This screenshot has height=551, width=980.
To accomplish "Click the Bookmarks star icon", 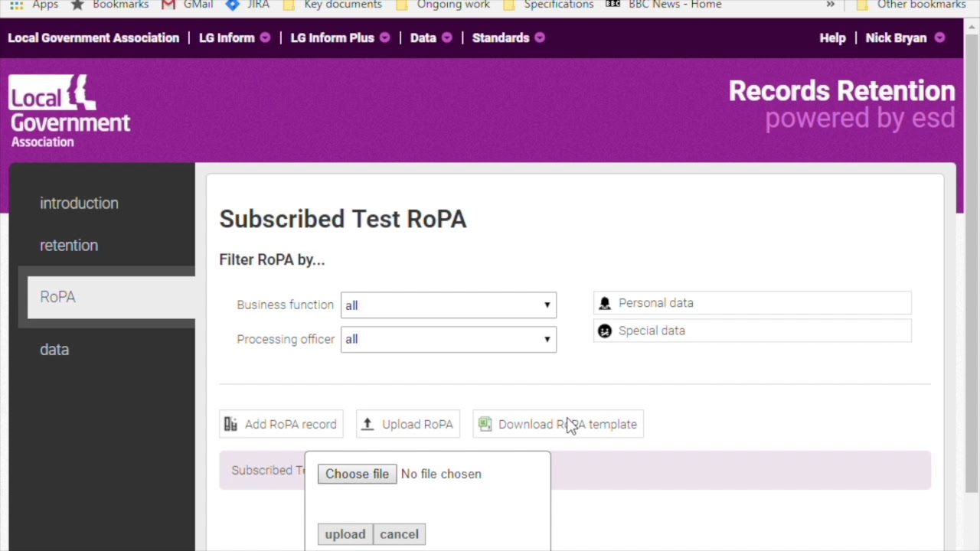I will tap(77, 5).
